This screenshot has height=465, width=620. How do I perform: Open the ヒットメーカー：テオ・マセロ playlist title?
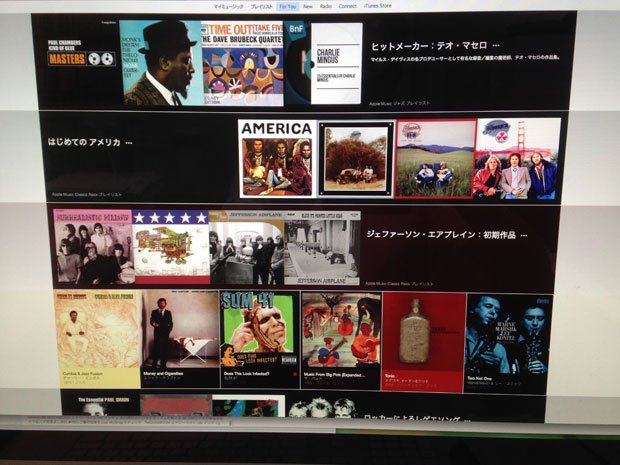[x=429, y=46]
